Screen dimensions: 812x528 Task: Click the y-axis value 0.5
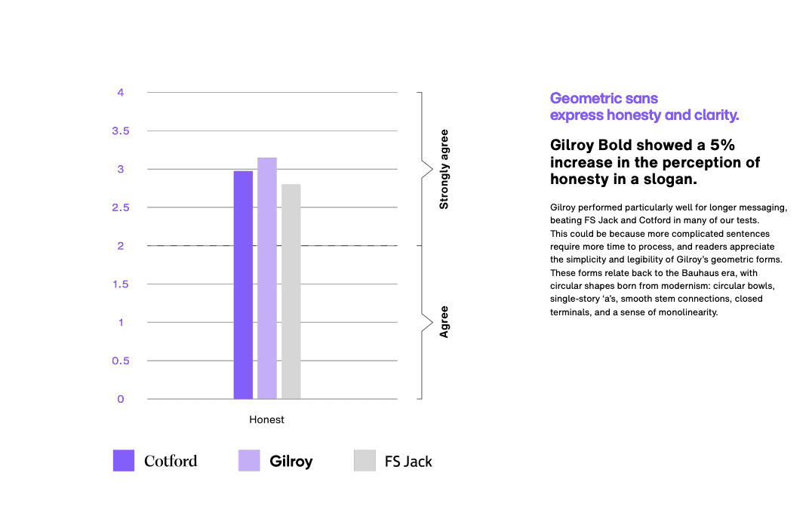click(120, 361)
